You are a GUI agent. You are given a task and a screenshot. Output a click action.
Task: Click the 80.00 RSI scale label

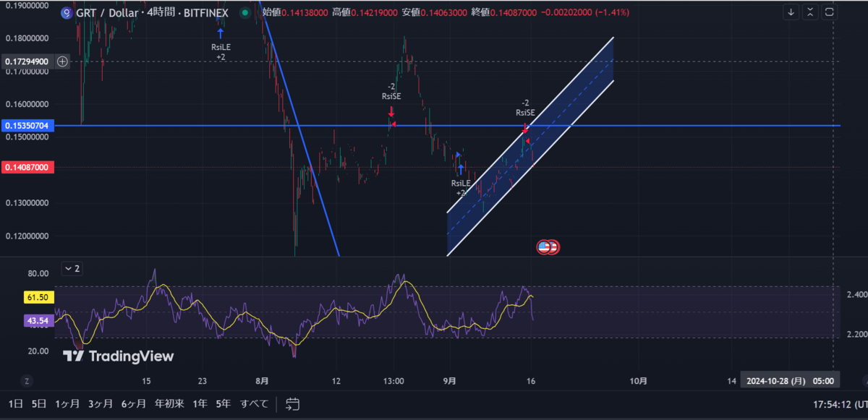click(x=38, y=273)
